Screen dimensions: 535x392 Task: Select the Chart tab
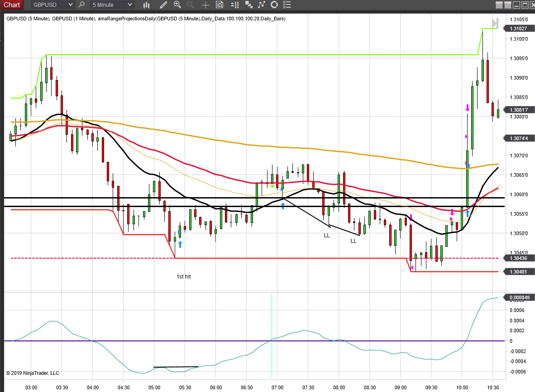[x=12, y=5]
